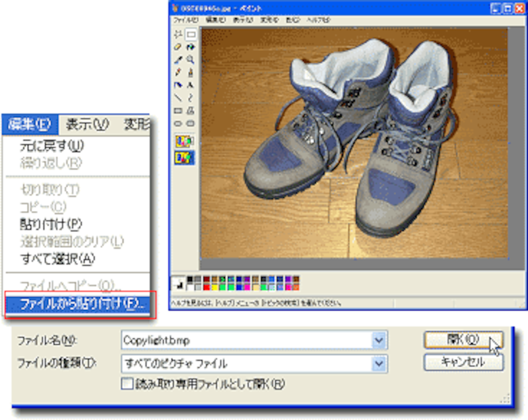Click 編集(E) header in the enlarged menu
The image size is (528, 420).
(30, 125)
